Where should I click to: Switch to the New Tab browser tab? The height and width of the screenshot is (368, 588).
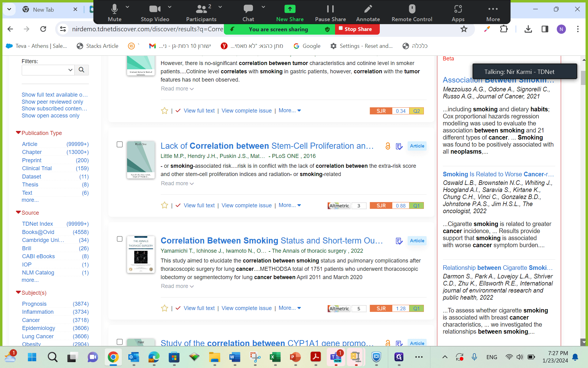[43, 10]
